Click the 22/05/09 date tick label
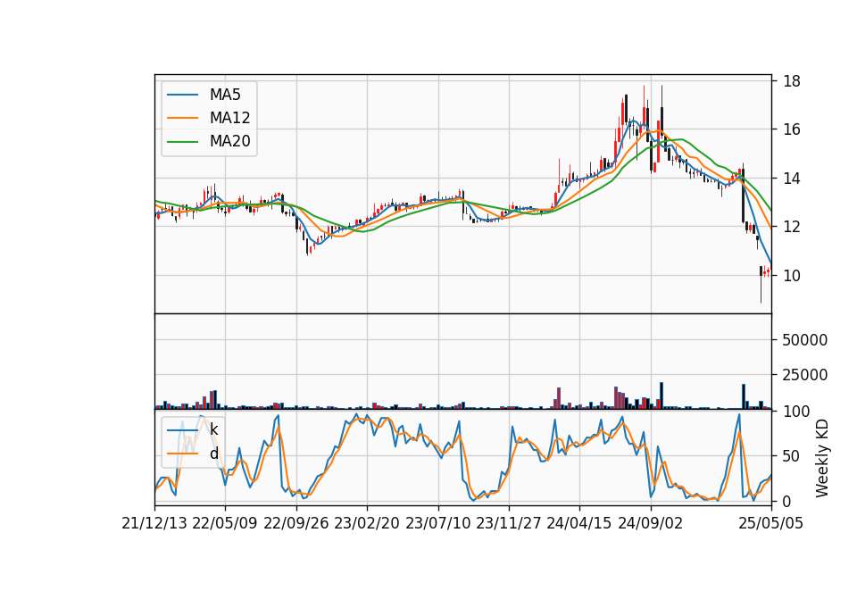 pyautogui.click(x=225, y=524)
